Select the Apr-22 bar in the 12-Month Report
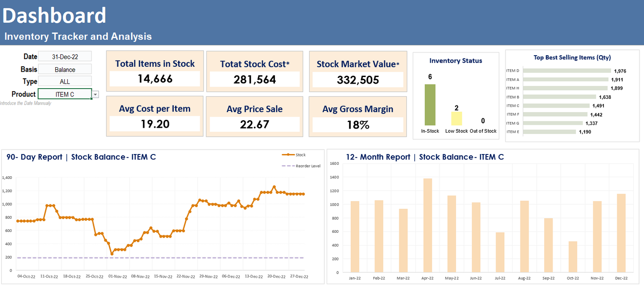Viewport: 644px width, 288px height. coord(427,225)
